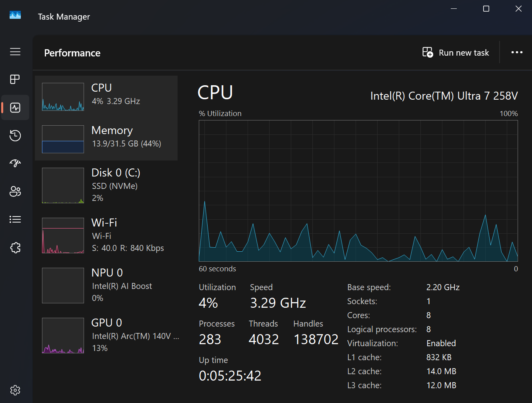Select the CPU performance entry

[x=106, y=96]
